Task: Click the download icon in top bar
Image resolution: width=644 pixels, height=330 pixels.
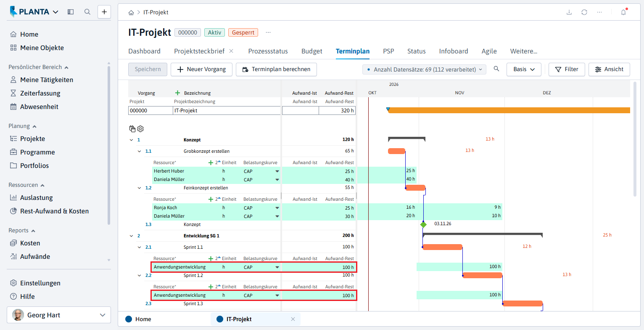Action: 569,12
